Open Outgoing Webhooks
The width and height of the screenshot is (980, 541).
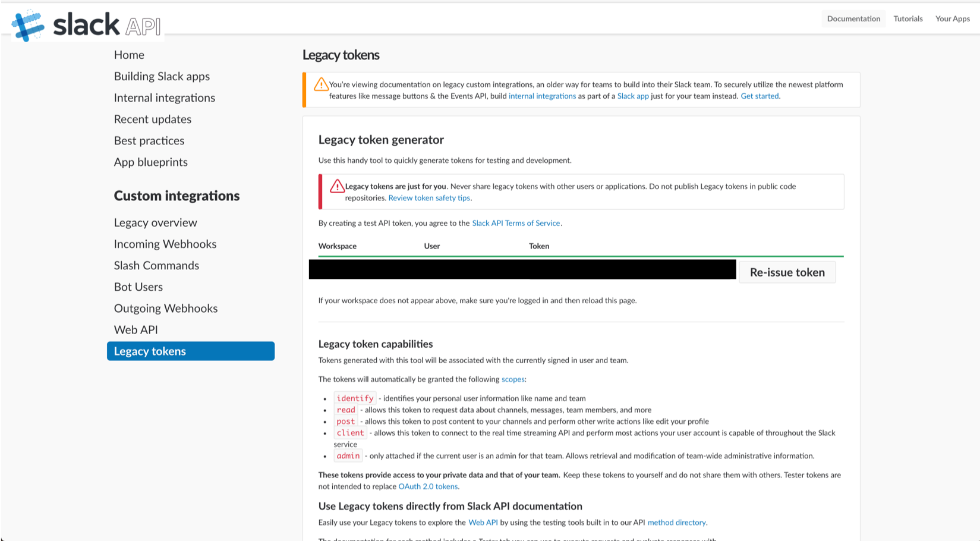pyautogui.click(x=166, y=308)
